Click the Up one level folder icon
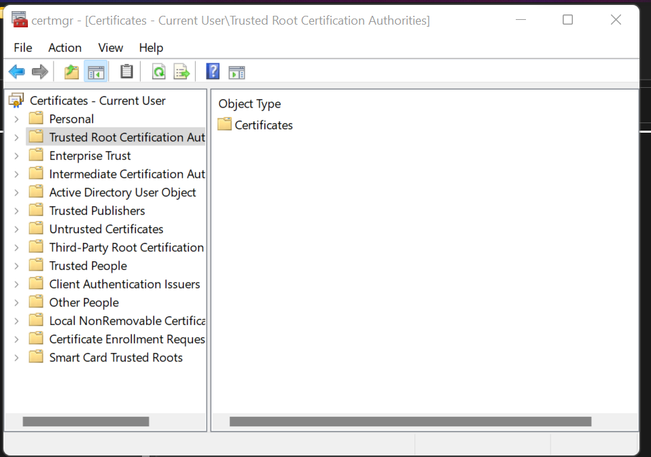651x457 pixels. pos(71,72)
